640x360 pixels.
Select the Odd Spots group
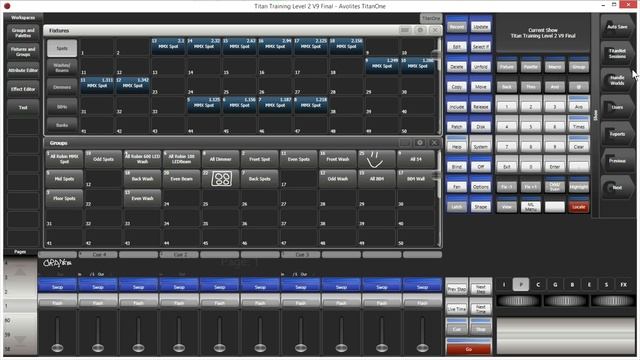103,159
